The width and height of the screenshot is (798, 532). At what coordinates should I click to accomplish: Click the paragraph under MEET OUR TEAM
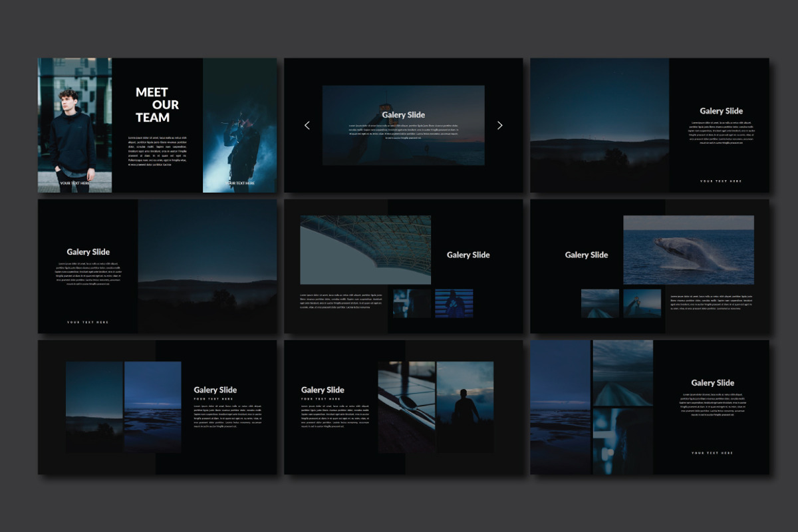tap(158, 151)
